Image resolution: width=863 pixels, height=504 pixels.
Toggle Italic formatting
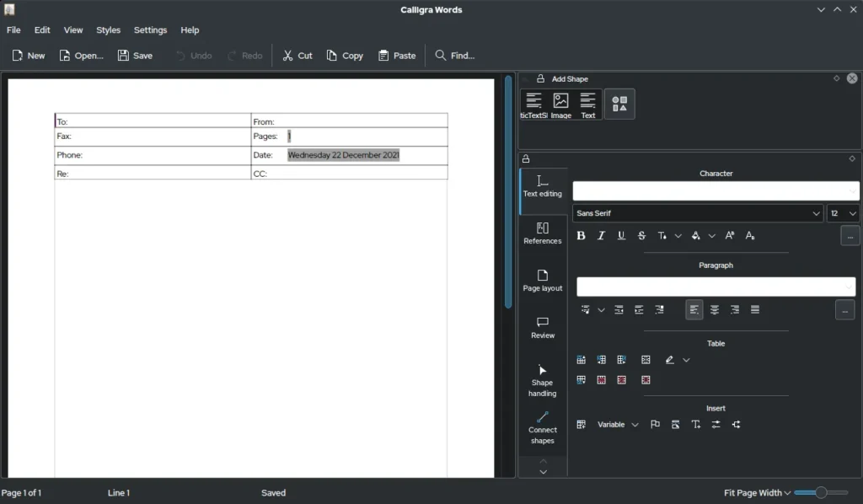[x=601, y=235]
